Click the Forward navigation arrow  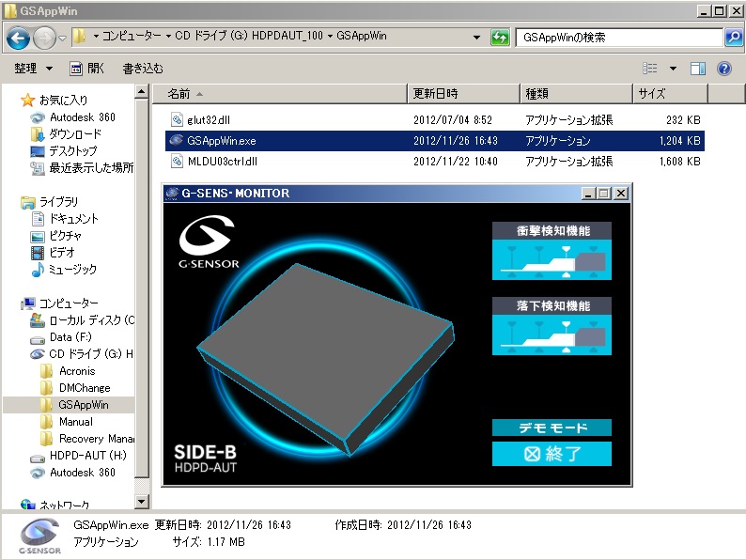pyautogui.click(x=44, y=39)
